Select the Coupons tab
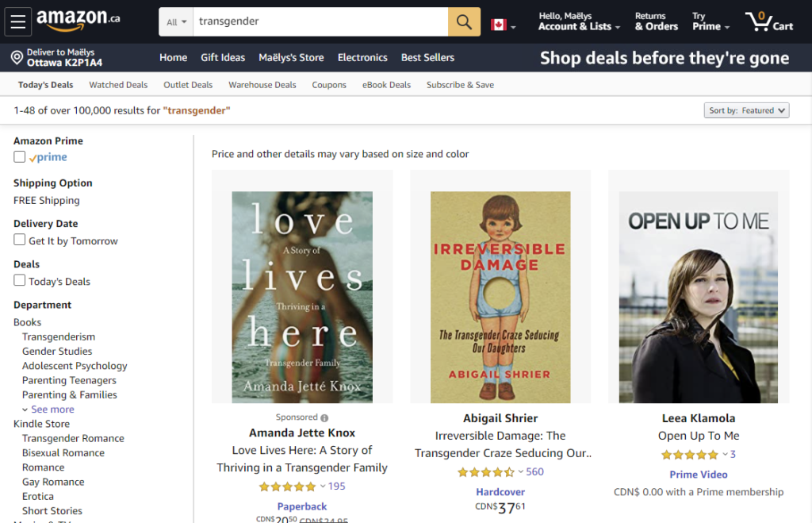 pyautogui.click(x=329, y=85)
